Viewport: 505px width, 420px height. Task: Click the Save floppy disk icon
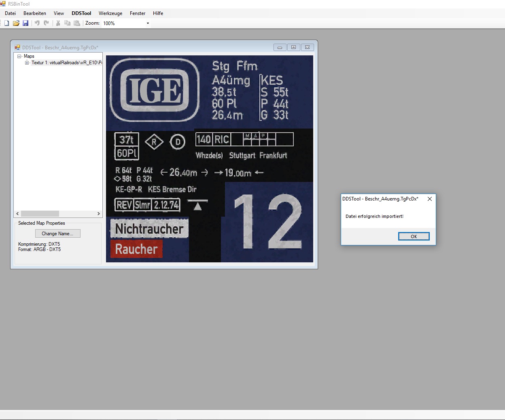pos(25,23)
